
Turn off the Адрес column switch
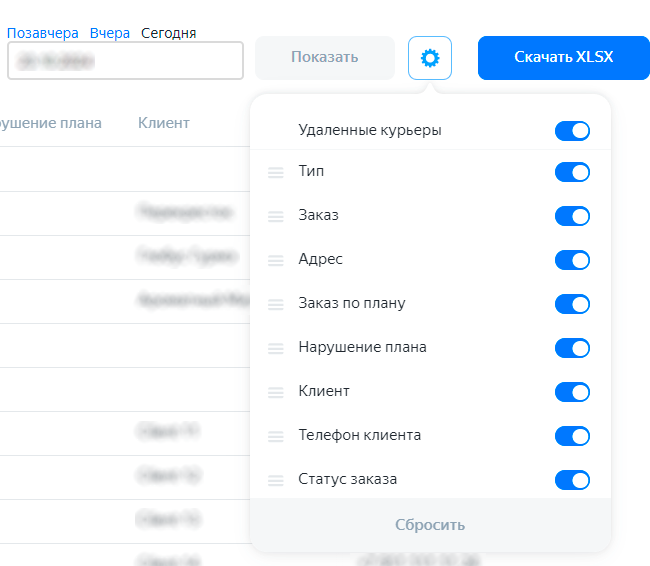[x=572, y=260]
